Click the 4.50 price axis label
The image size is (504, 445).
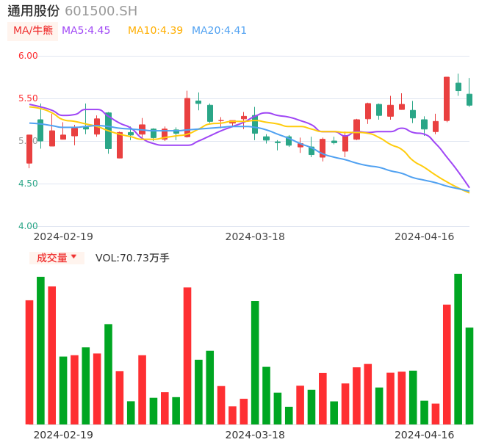(x=28, y=184)
